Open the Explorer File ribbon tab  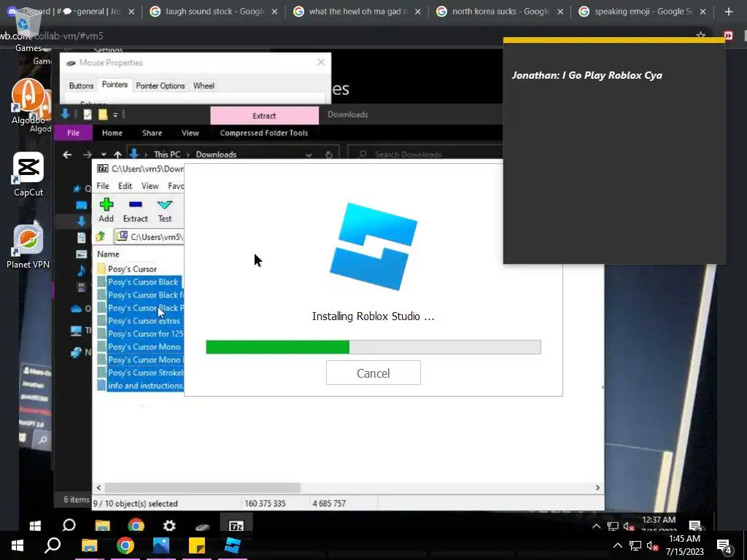pos(73,133)
